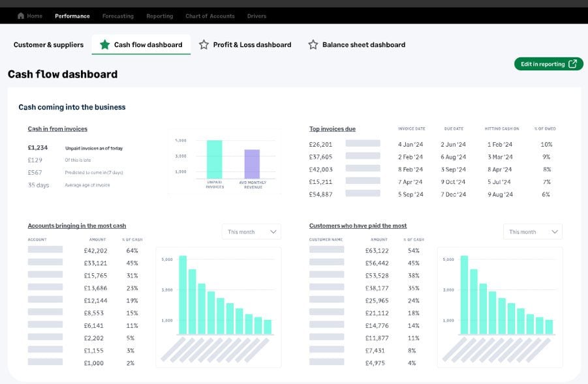Switch to the Profit & Loss dashboard tab
588x384 pixels.
pyautogui.click(x=252, y=44)
